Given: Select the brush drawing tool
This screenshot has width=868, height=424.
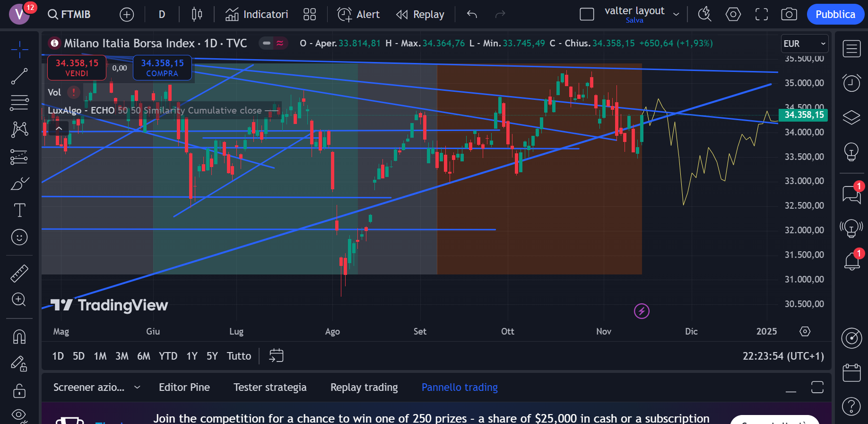Looking at the screenshot, I should [19, 184].
